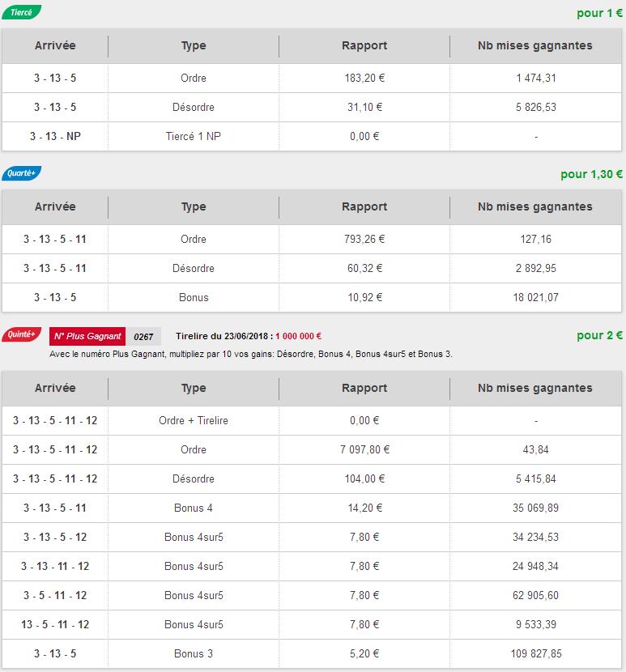Select the 183,20 € Tiercé Ordre payout
626x672 pixels.
(366, 79)
